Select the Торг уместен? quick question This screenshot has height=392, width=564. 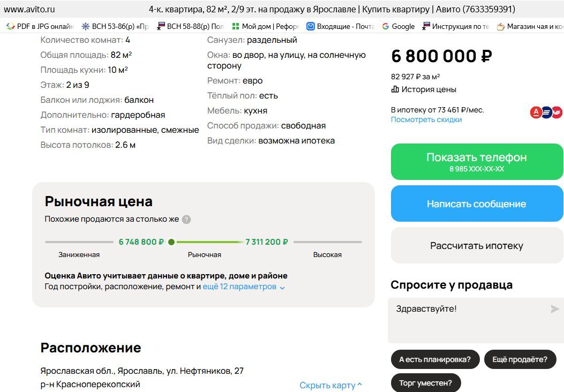tap(425, 383)
